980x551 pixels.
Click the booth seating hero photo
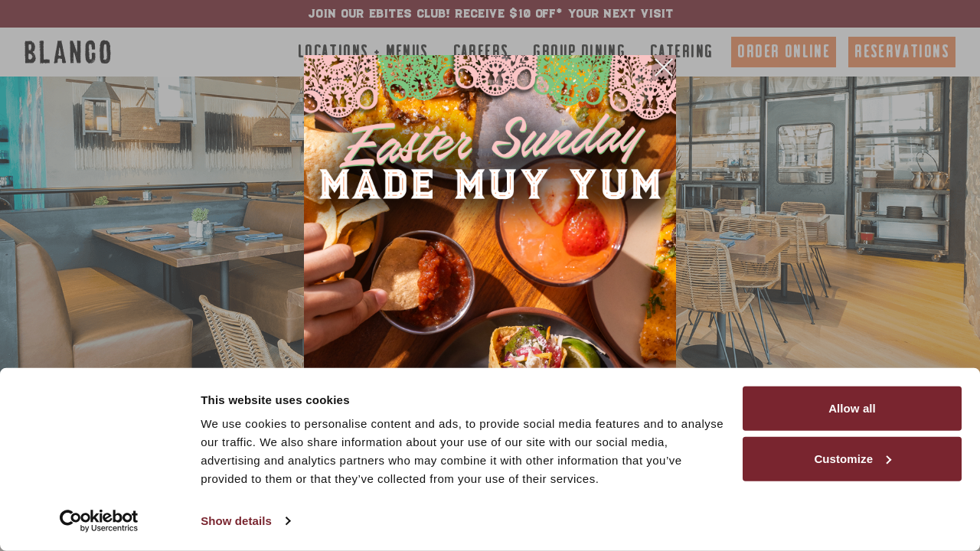point(152,222)
